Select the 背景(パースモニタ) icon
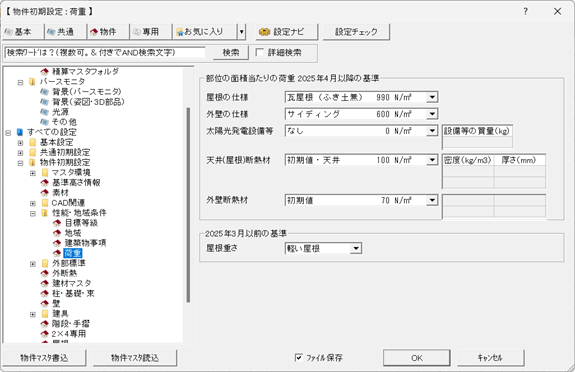This screenshot has width=575, height=372. 45,92
